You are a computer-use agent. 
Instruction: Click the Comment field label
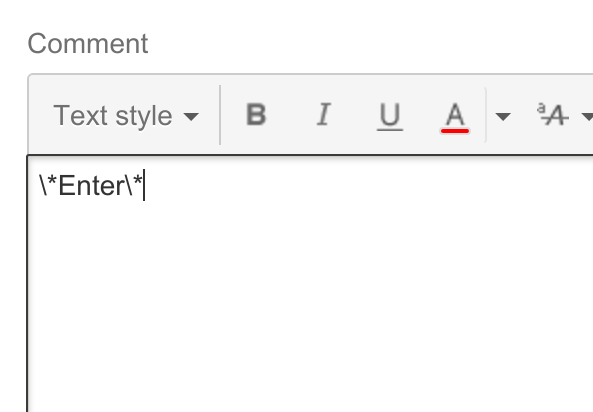point(88,44)
